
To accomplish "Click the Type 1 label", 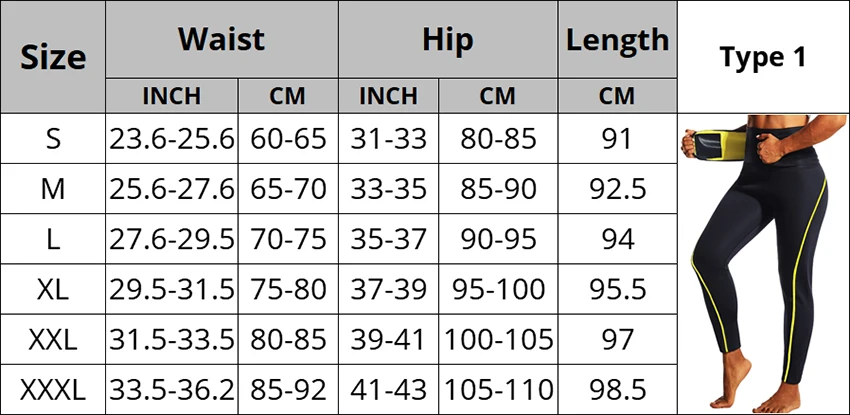I will tap(763, 57).
